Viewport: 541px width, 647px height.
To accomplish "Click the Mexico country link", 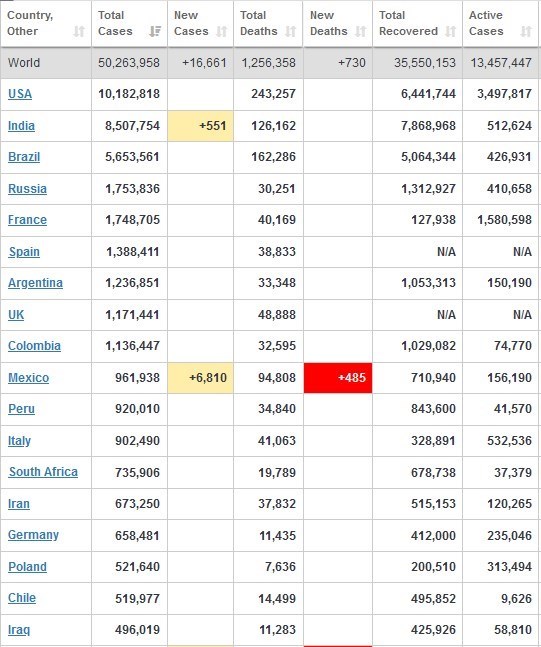I will 28,378.
